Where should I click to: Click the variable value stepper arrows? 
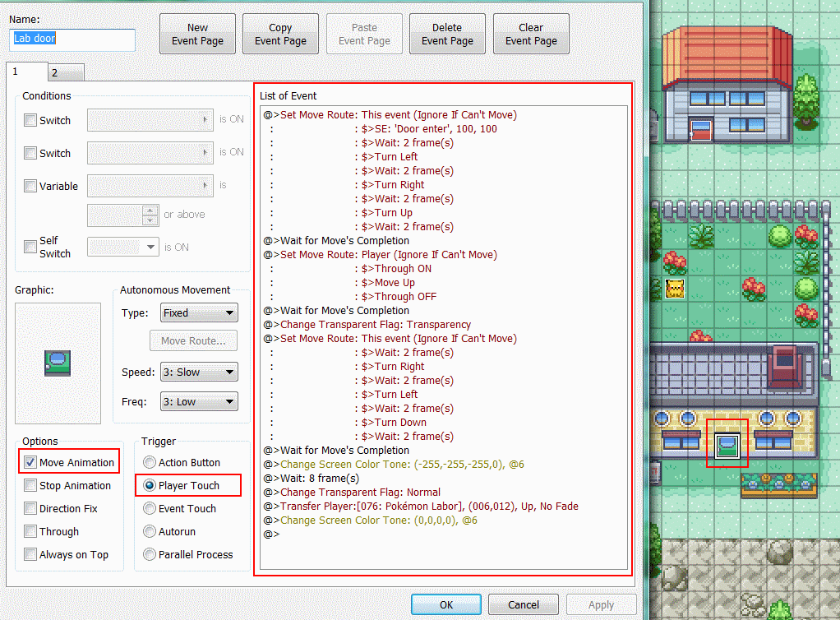coord(150,215)
